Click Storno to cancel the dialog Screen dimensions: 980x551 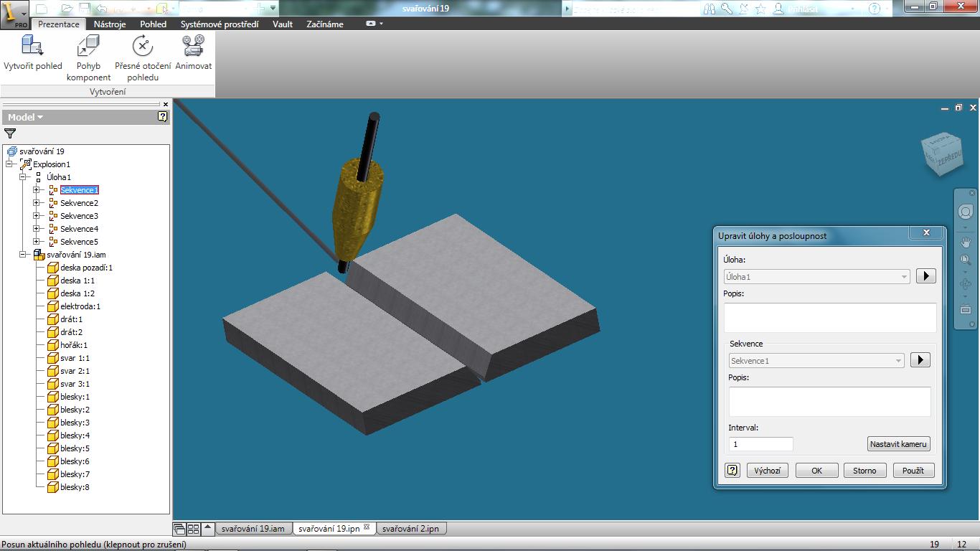click(864, 471)
